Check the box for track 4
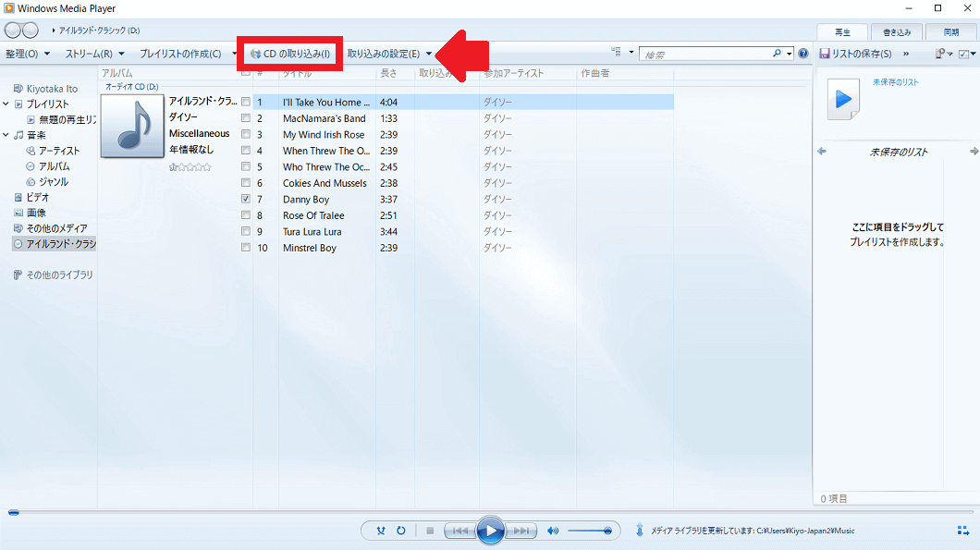The height and width of the screenshot is (550, 980). [x=246, y=151]
